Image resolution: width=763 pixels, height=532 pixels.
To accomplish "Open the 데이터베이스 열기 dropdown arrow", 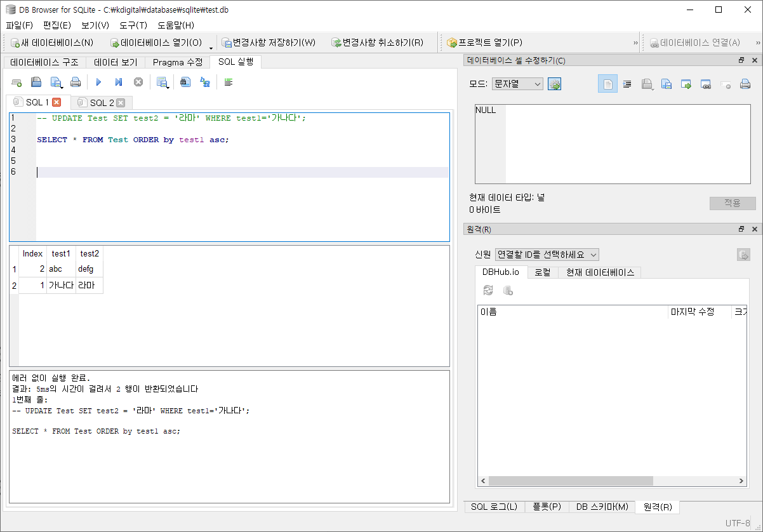I will click(x=211, y=48).
